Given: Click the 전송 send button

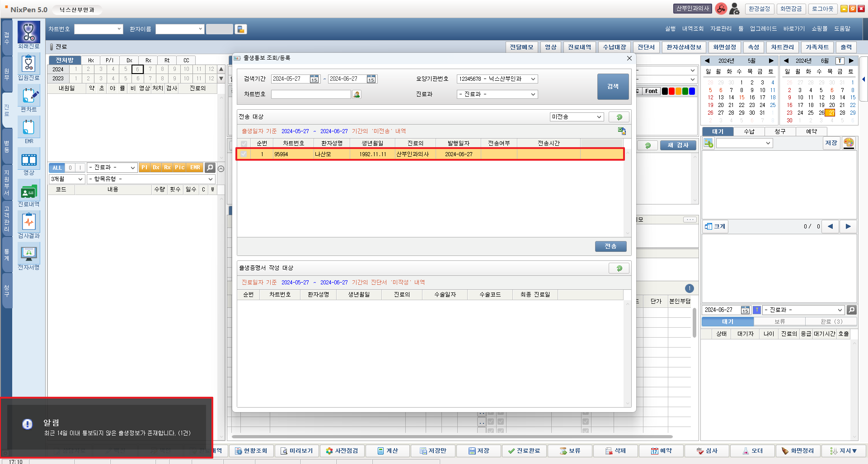Looking at the screenshot, I should tap(610, 246).
